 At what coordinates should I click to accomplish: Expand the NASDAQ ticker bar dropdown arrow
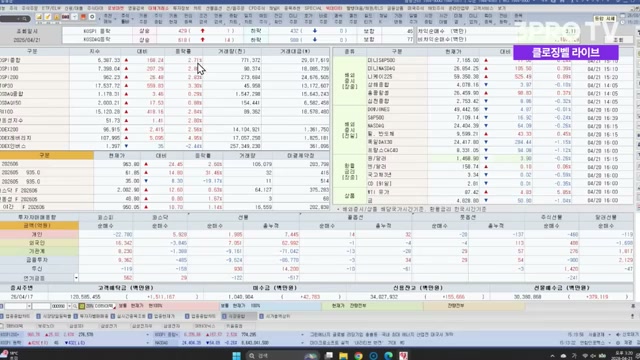tap(302, 343)
